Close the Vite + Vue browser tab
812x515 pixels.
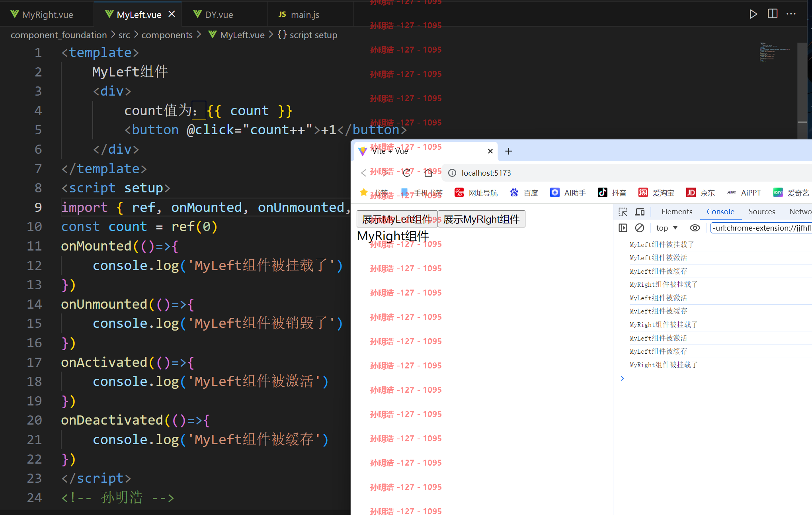point(490,151)
